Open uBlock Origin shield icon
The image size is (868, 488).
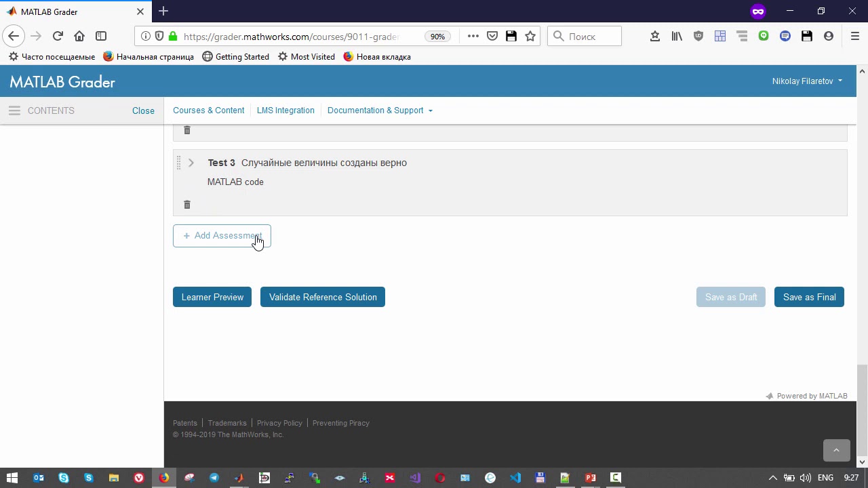tap(698, 37)
